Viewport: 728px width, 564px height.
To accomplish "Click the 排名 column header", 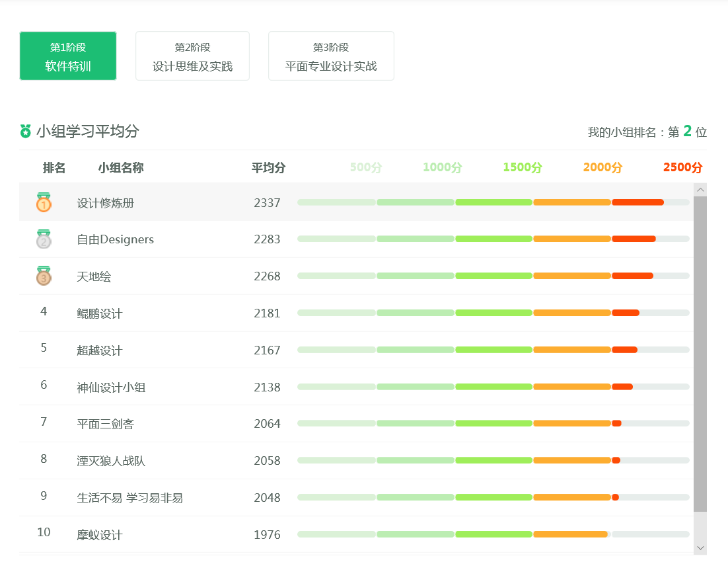I will pyautogui.click(x=54, y=168).
